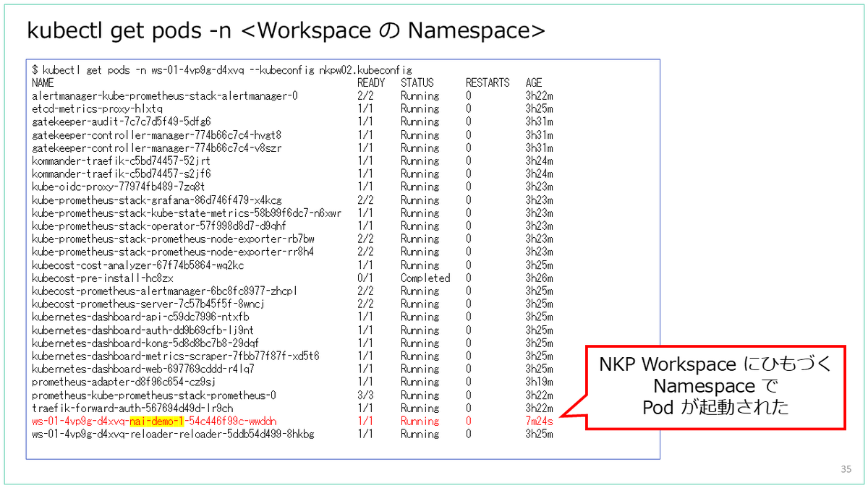Select gatekeeper-controller-manager pod ending v8szr
The width and height of the screenshot is (868, 488).
(157, 148)
